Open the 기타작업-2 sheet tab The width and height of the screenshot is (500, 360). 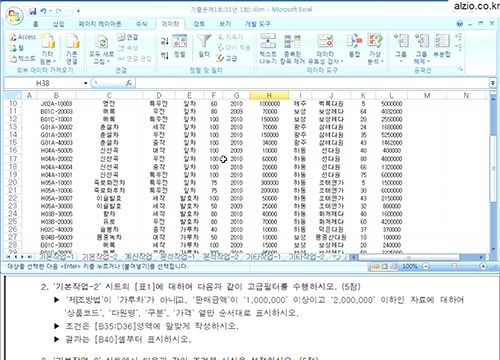(x=306, y=257)
